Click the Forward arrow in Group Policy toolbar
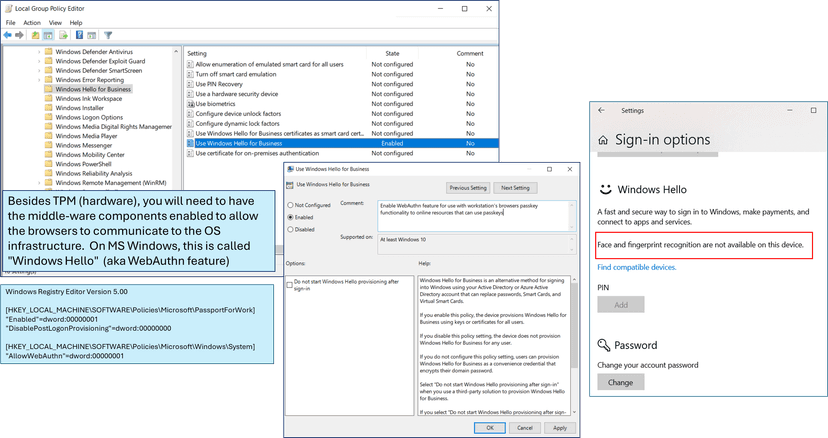This screenshot has width=828, height=438. pos(19,34)
